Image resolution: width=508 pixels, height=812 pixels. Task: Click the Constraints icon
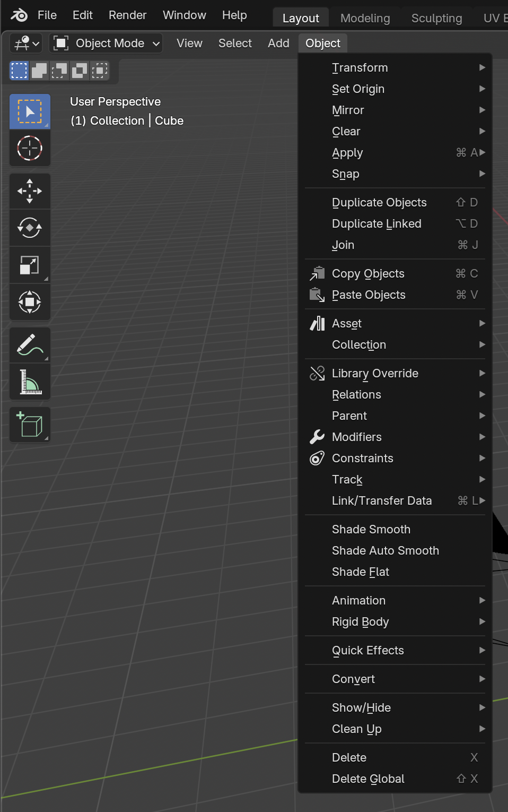click(317, 458)
